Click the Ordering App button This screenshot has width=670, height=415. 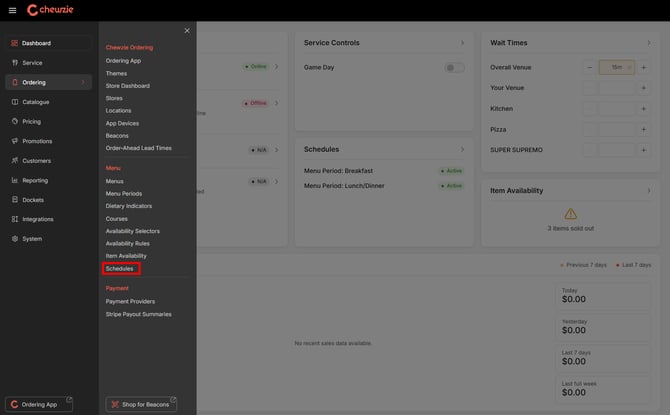tap(40, 403)
